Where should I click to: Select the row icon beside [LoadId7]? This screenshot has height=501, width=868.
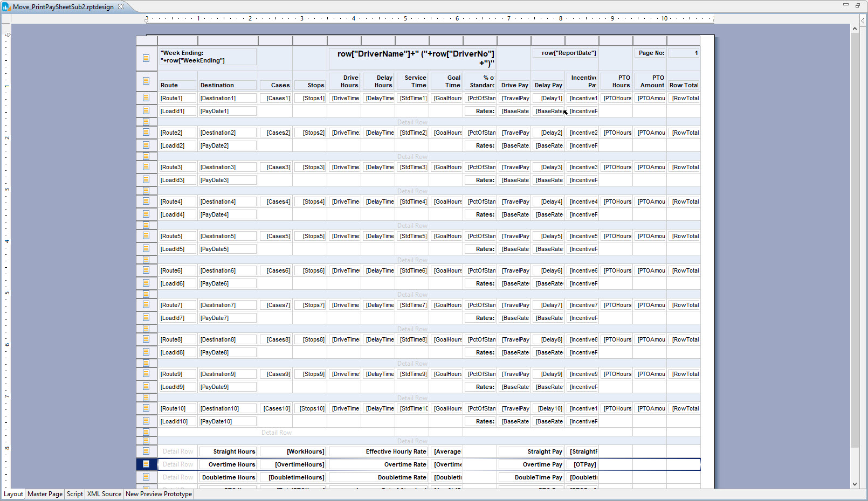[146, 317]
